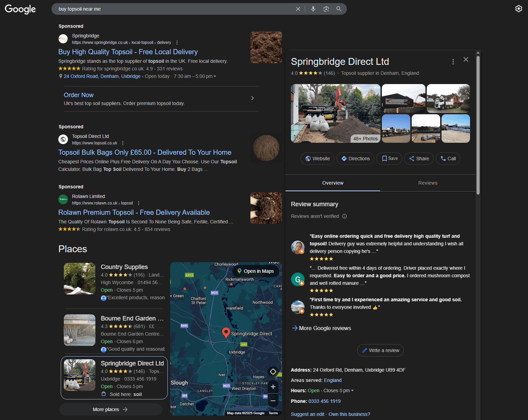Open the Springbridge Direct Ltd panel title
528x420 pixels.
[x=340, y=61]
